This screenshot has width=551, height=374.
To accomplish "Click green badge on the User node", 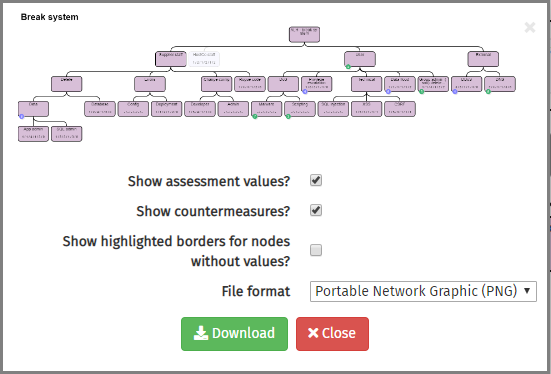I will click(x=348, y=66).
